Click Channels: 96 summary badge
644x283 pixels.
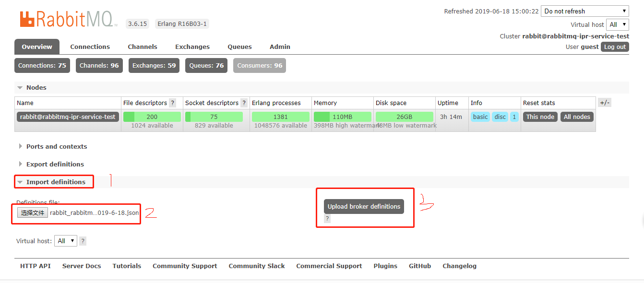(x=99, y=66)
